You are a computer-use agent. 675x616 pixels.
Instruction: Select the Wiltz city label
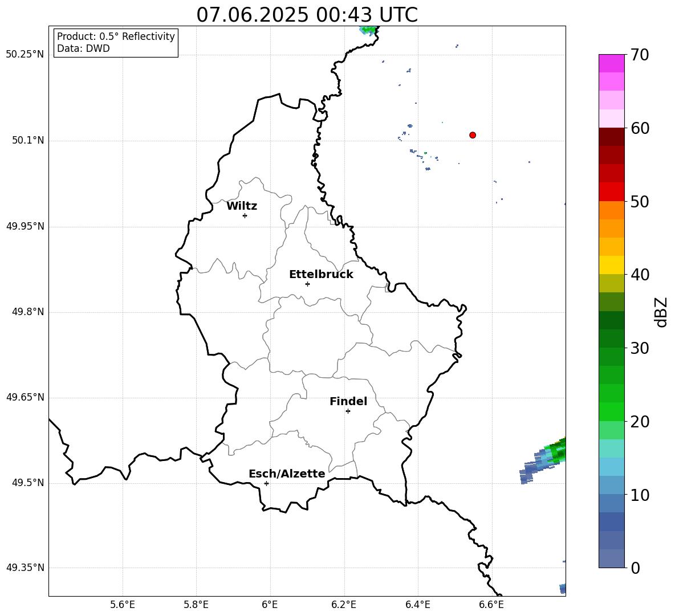(x=242, y=206)
